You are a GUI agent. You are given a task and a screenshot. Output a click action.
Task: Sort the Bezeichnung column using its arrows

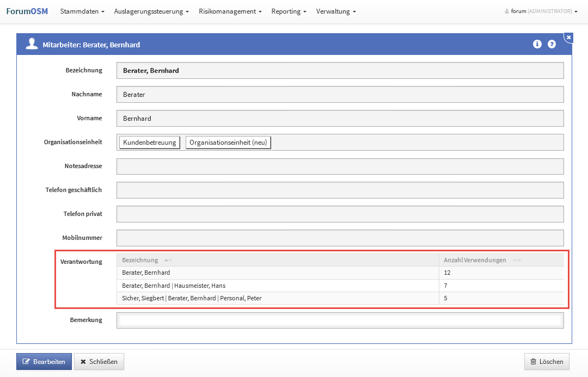click(168, 260)
